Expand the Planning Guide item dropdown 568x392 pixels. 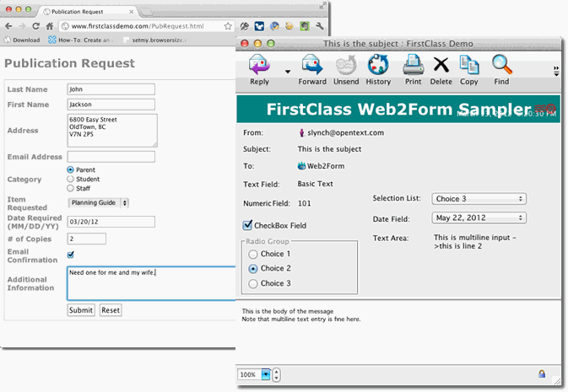coord(99,202)
